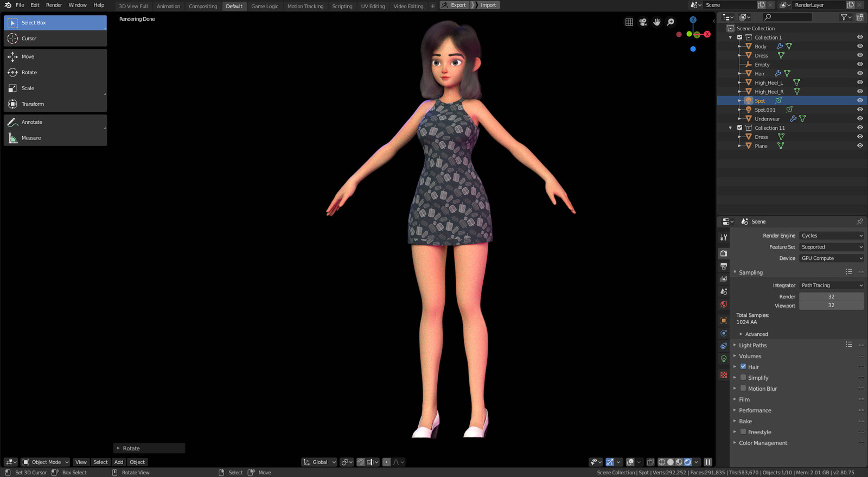Pin the Scene properties panel
Image resolution: width=868 pixels, height=477 pixels.
click(859, 221)
